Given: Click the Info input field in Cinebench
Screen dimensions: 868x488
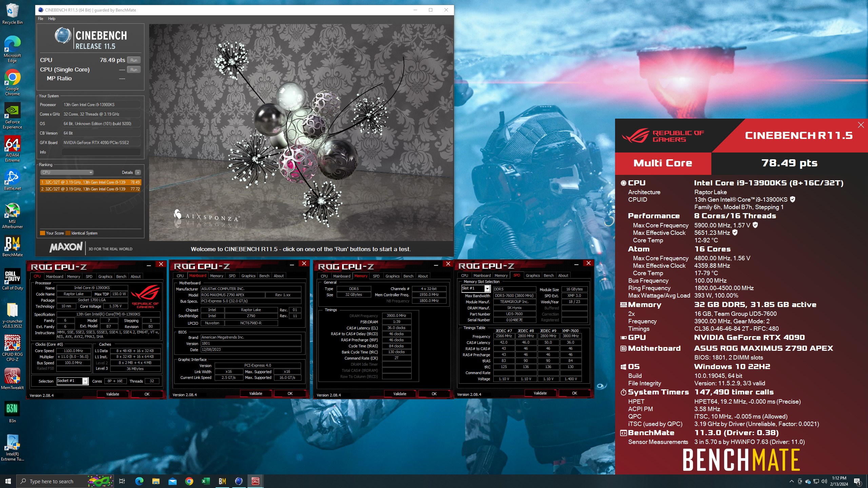Looking at the screenshot, I should pos(101,152).
